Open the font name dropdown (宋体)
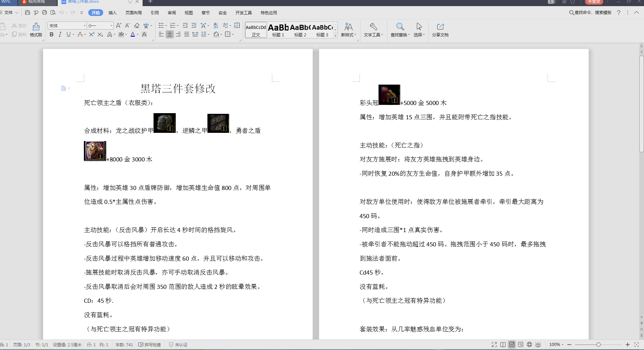 [x=85, y=25]
